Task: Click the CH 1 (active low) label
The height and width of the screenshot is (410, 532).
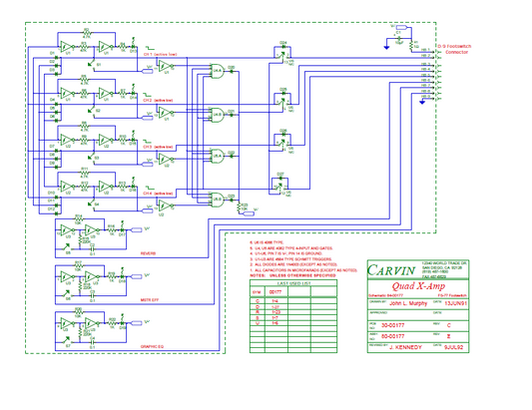Action: tap(160, 54)
